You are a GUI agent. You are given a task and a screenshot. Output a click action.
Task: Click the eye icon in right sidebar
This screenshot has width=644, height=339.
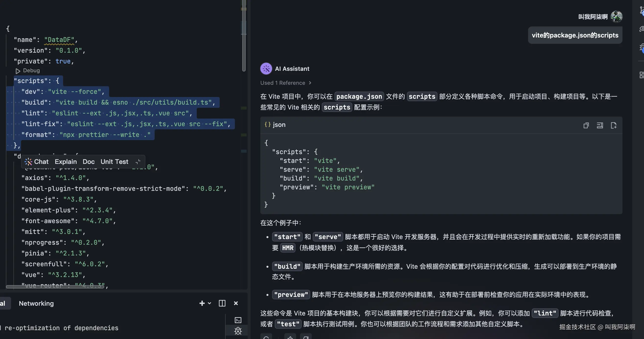click(x=642, y=29)
